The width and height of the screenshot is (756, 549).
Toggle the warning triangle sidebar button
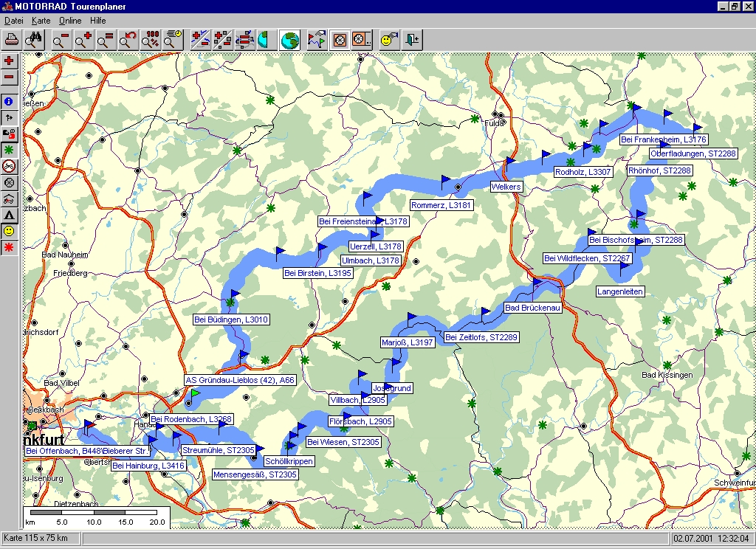pyautogui.click(x=9, y=215)
